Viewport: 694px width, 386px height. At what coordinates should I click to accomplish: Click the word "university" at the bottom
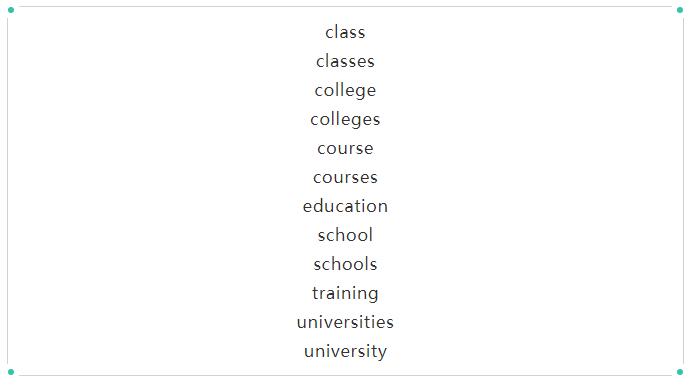345,351
